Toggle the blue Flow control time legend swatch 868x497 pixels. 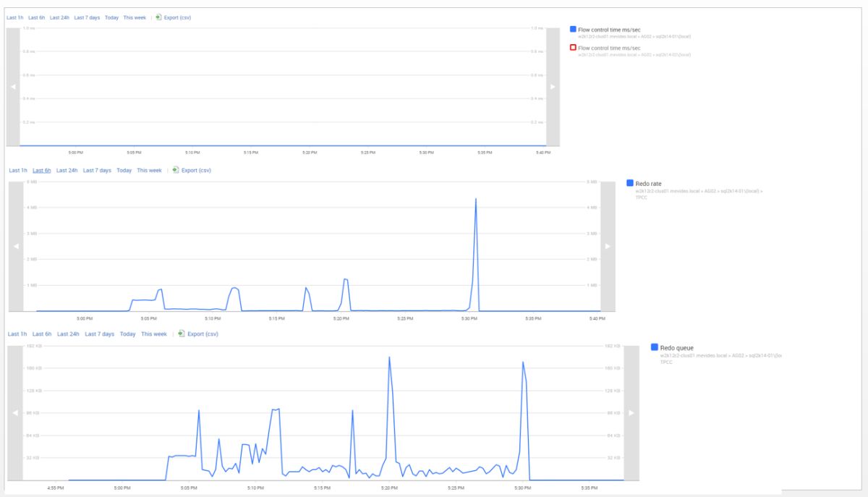[x=573, y=29]
